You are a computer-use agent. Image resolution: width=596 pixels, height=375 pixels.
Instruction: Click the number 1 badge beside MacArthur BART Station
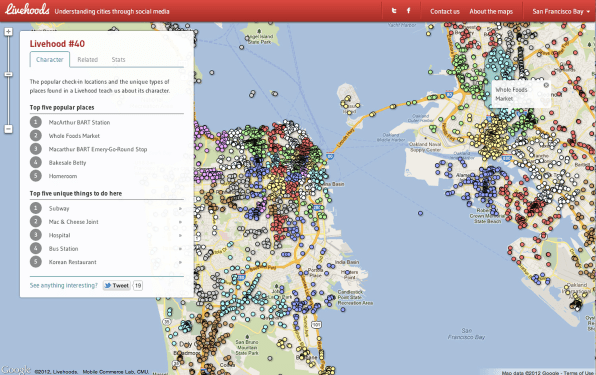point(36,122)
